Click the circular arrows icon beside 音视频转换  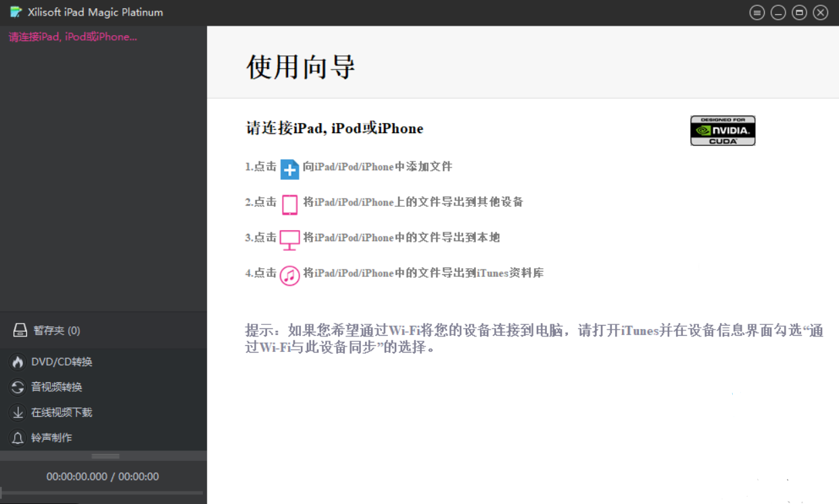pos(18,387)
